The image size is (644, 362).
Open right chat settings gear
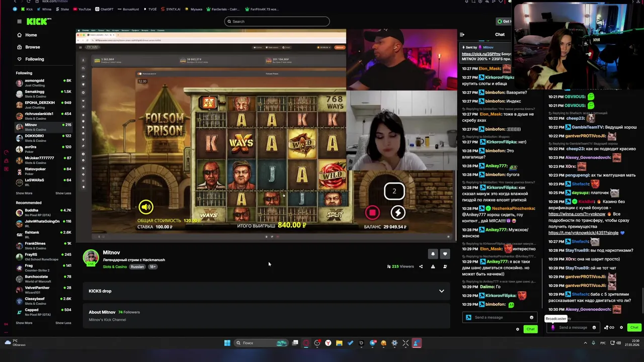(621, 327)
